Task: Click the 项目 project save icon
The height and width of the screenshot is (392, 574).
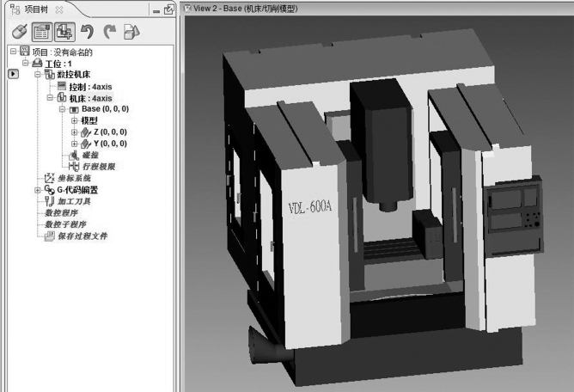Action: click(25, 51)
